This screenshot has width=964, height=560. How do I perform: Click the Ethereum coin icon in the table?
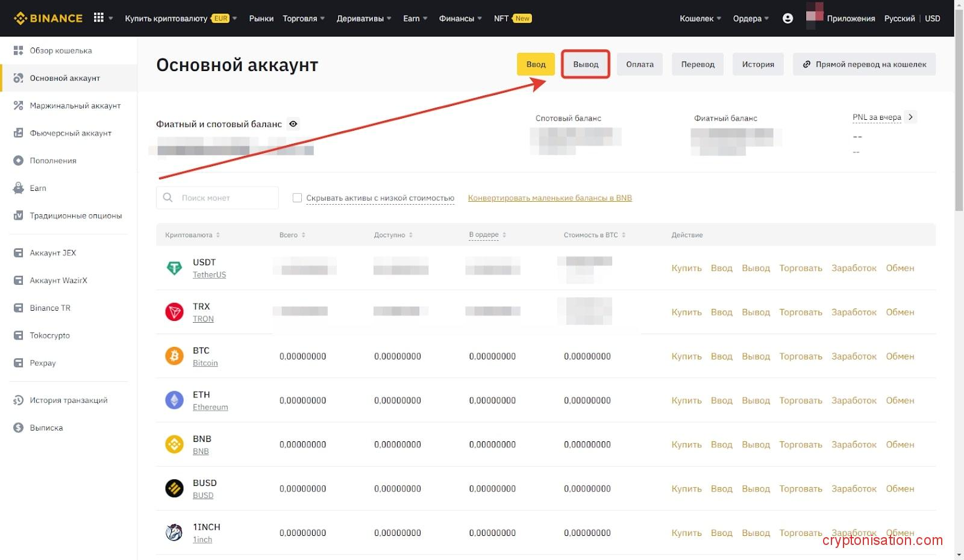point(174,400)
